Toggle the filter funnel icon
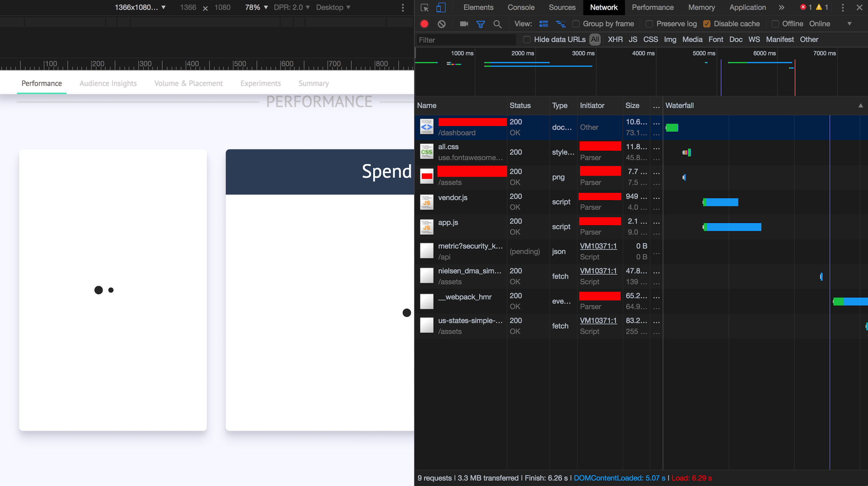Viewport: 868px width, 486px height. pyautogui.click(x=480, y=24)
